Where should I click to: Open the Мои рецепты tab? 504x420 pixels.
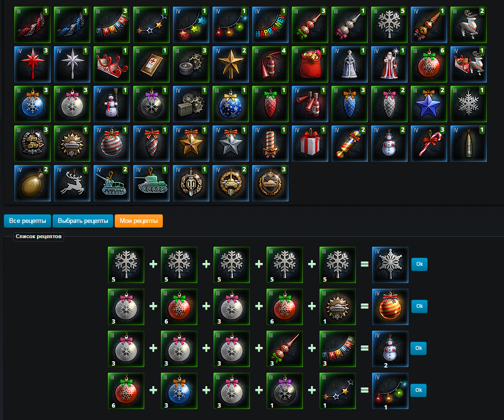(139, 221)
